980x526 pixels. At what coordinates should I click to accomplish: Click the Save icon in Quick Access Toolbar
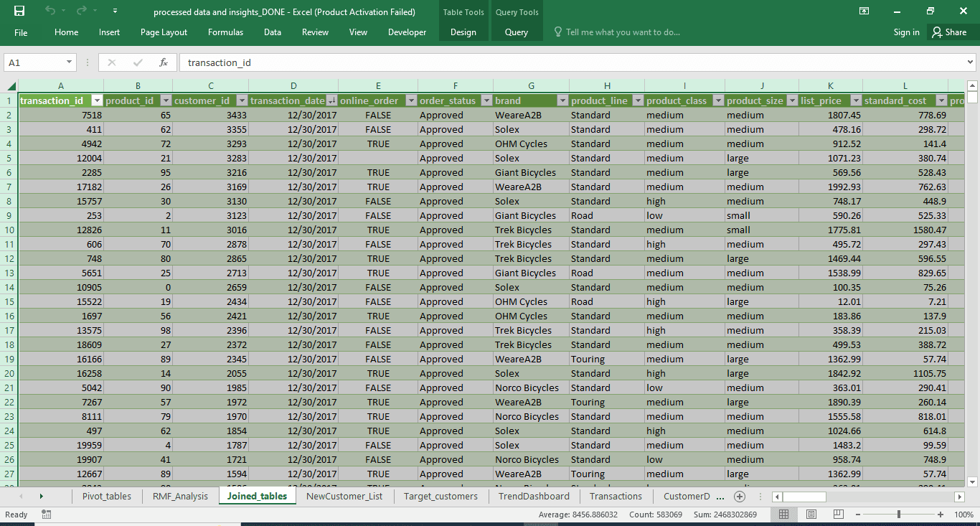pos(19,11)
